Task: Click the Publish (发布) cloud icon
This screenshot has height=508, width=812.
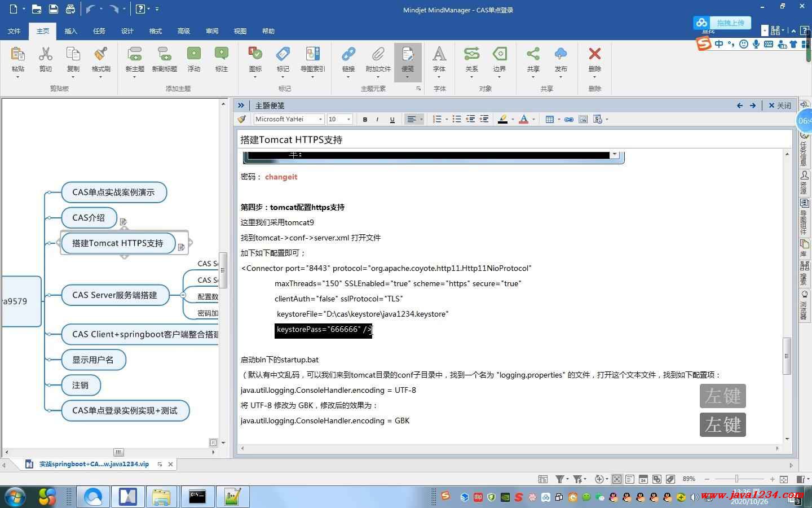Action: (x=561, y=54)
